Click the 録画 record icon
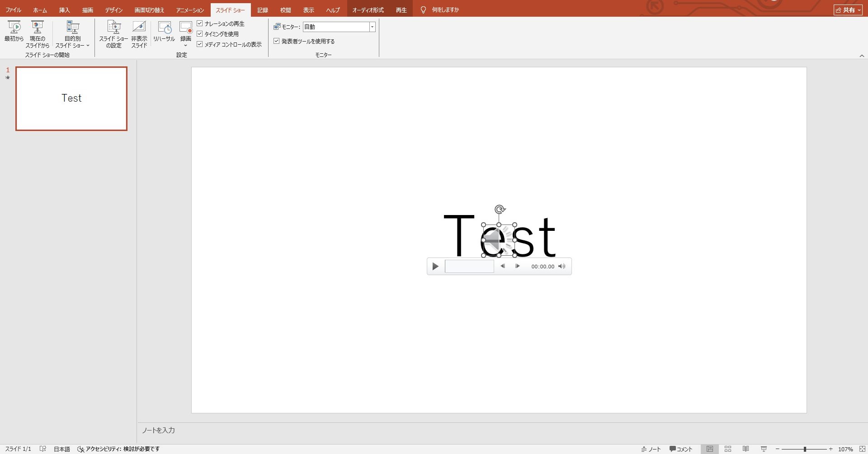Screen dimensions: 868x454 click(185, 28)
